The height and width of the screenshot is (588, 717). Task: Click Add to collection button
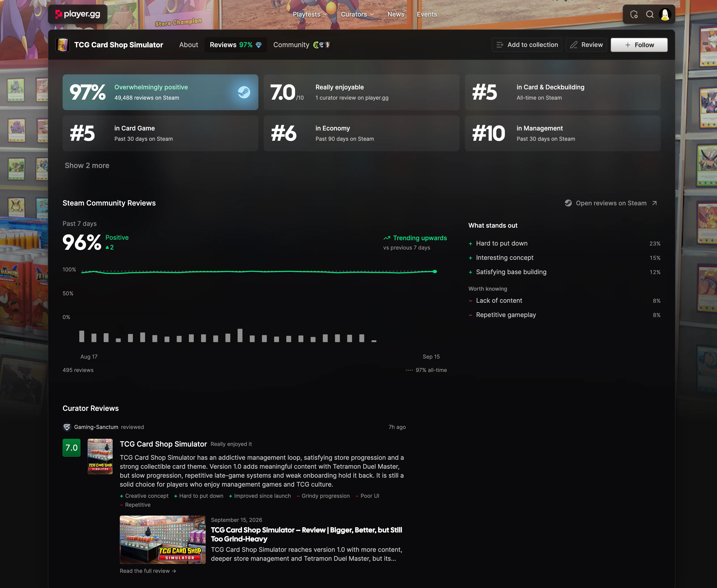coord(527,45)
